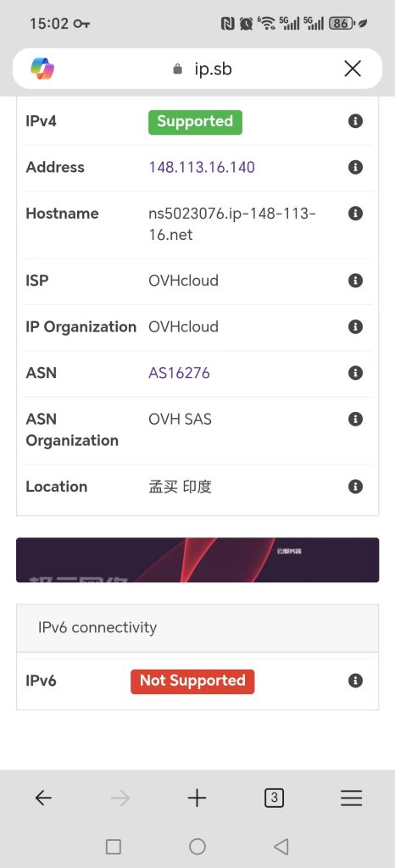Tap the ip.sb URL field
The image size is (395, 868).
pyautogui.click(x=202, y=69)
